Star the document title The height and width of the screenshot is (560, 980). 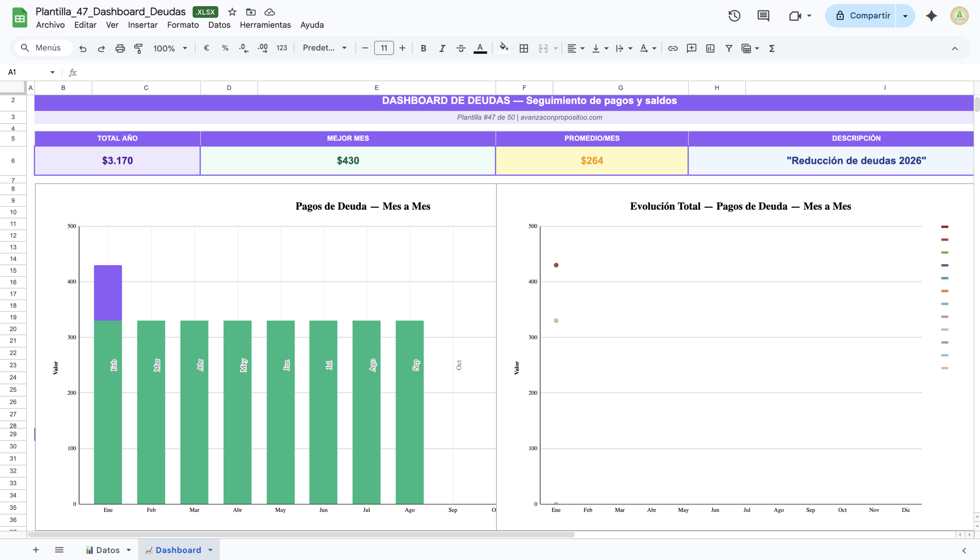(x=232, y=12)
